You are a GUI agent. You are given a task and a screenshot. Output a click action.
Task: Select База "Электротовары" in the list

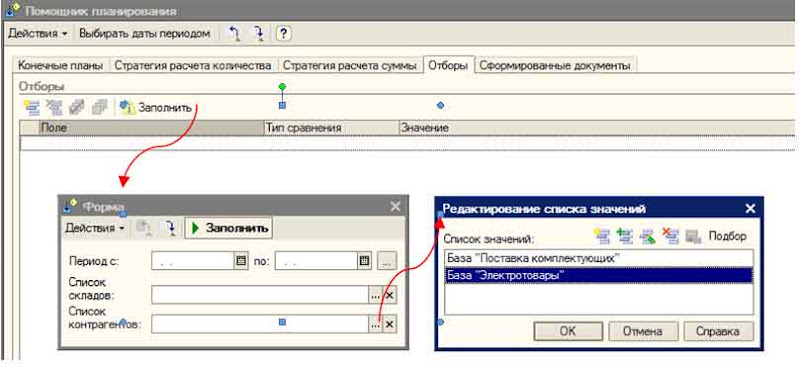point(599,275)
